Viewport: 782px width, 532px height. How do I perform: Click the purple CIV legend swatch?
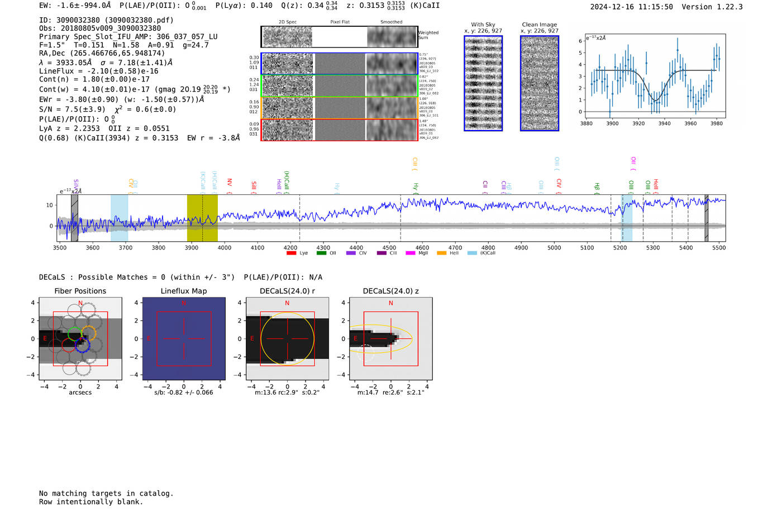coord(351,253)
